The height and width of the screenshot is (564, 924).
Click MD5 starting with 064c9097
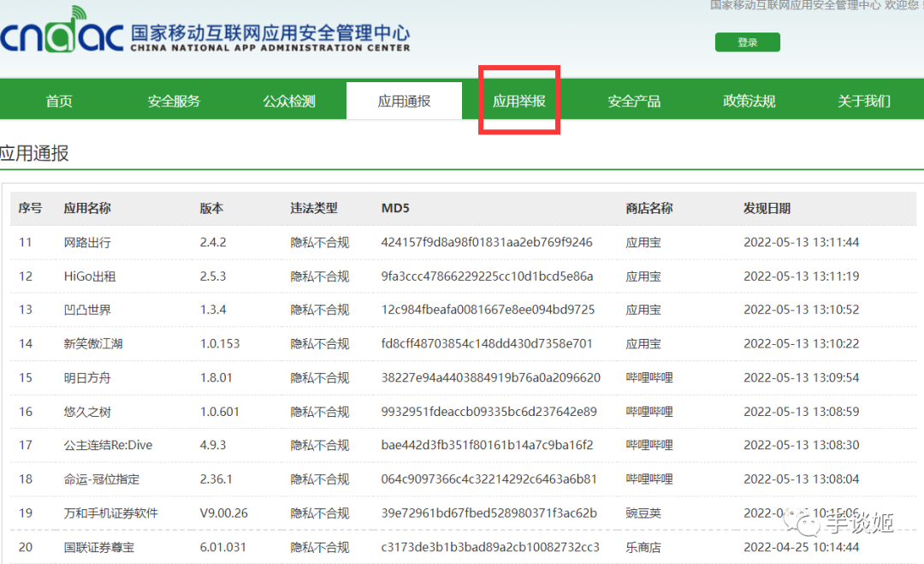489,479
